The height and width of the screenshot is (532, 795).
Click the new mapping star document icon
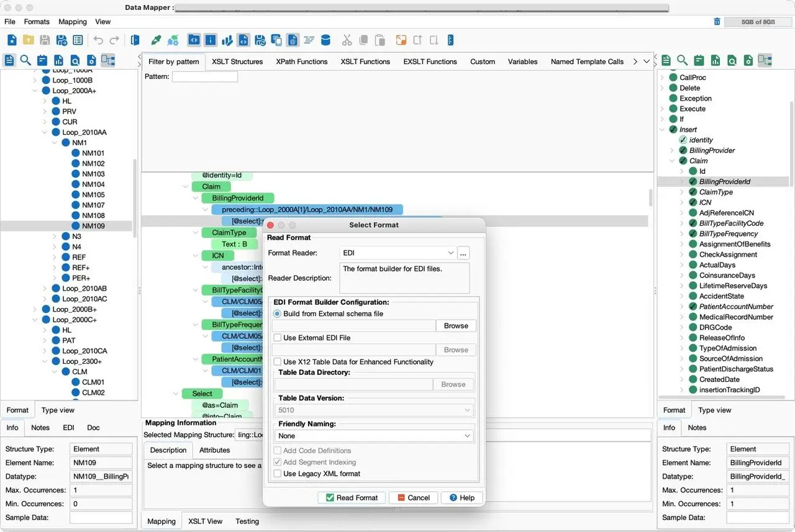point(12,40)
